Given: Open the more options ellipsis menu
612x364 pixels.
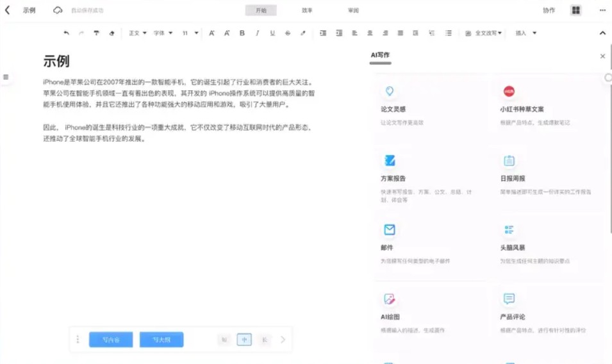Looking at the screenshot, I should coord(602,10).
